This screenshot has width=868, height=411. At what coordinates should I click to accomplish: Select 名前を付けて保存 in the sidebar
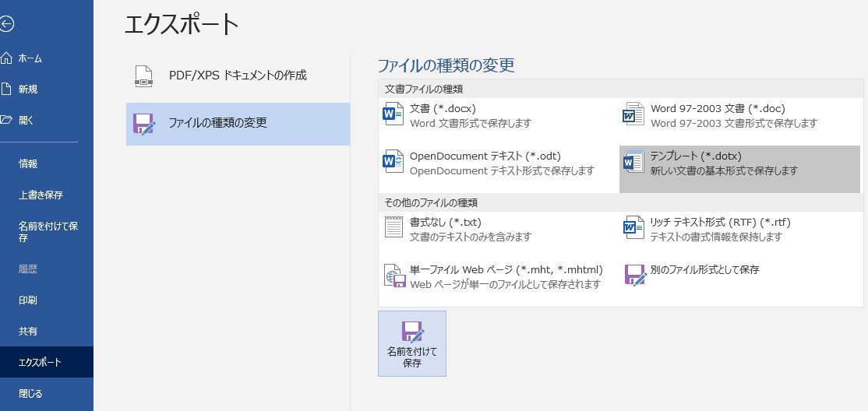point(47,232)
